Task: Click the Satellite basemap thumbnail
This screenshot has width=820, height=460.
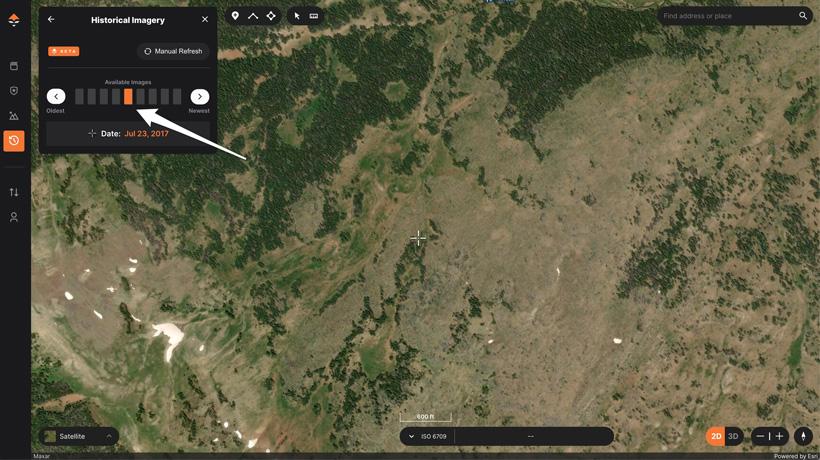Action: coord(50,436)
